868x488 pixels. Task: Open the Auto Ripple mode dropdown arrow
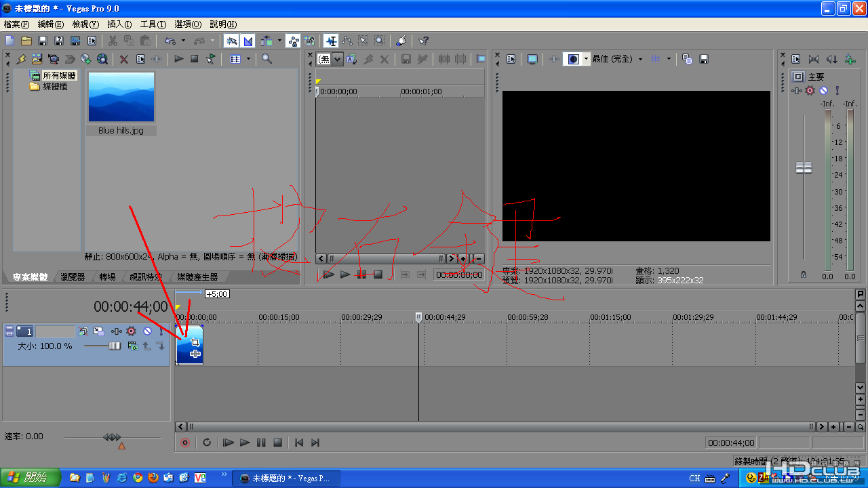279,41
